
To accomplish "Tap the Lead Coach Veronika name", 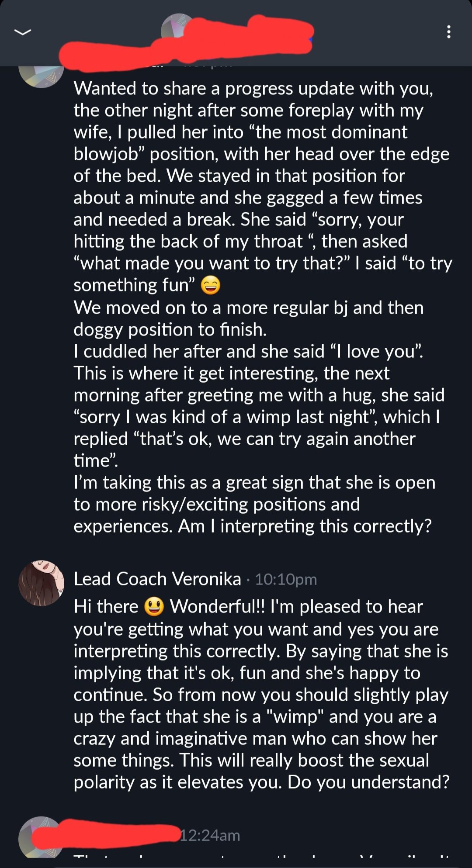I will pyautogui.click(x=157, y=579).
